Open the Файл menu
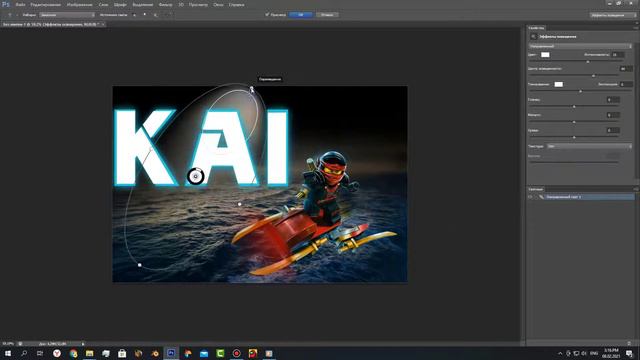 coord(20,5)
